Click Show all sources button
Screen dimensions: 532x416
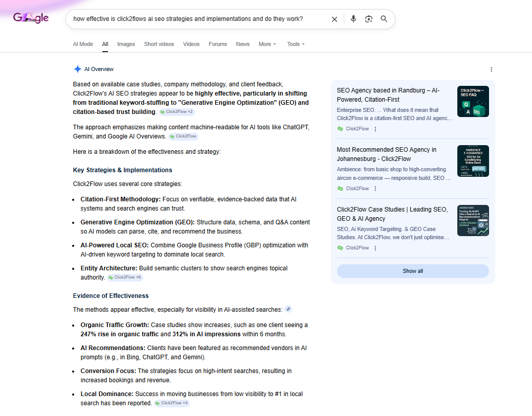pos(412,271)
